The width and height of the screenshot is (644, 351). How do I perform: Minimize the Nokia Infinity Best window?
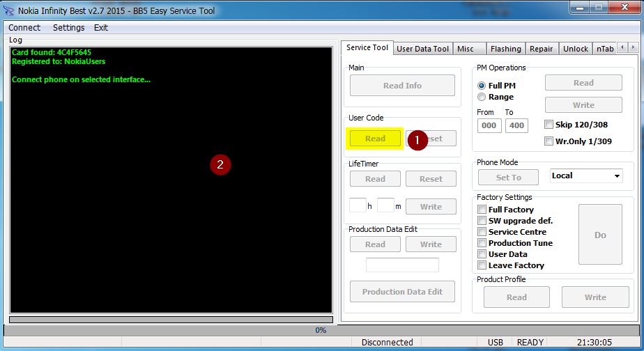(580, 8)
